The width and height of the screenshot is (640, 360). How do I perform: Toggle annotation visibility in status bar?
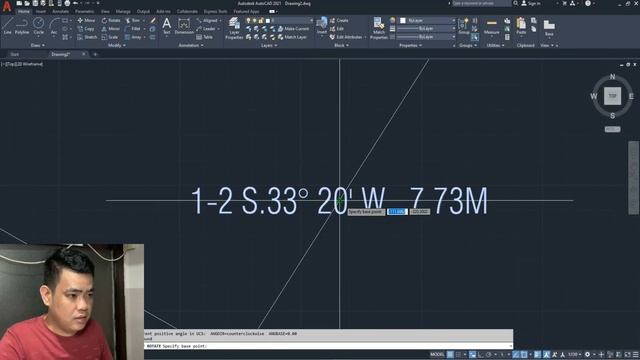click(x=547, y=354)
